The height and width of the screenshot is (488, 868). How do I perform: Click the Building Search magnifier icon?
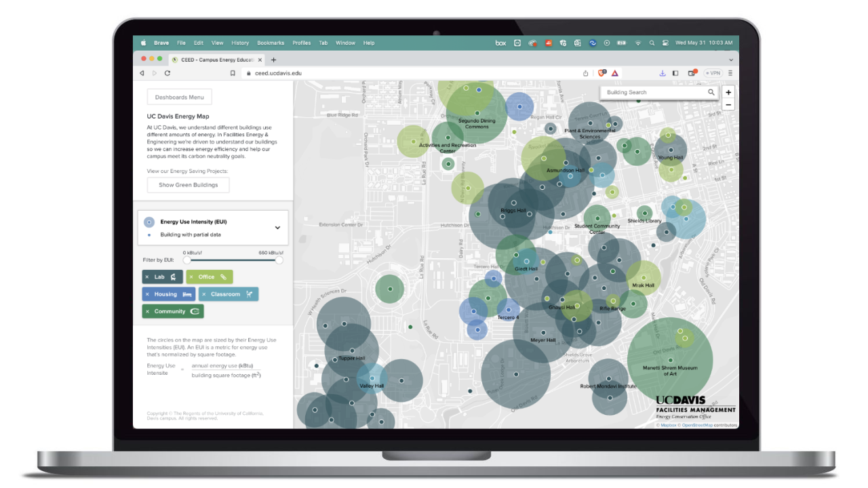pyautogui.click(x=711, y=92)
